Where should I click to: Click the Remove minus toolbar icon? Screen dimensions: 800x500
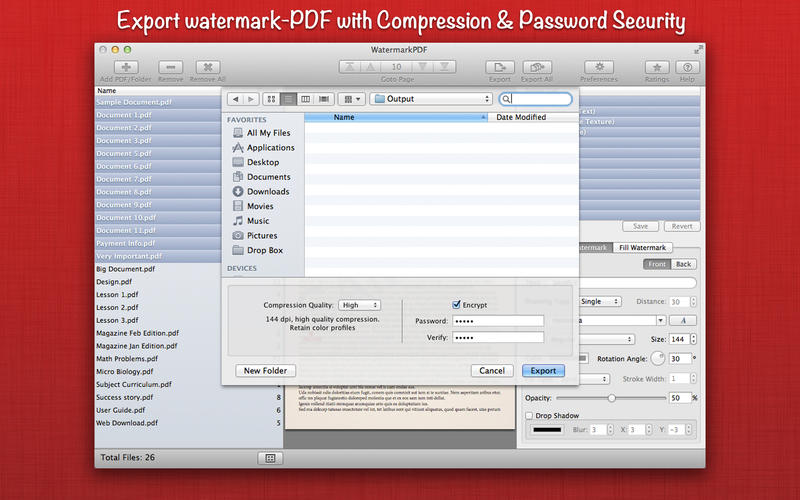(170, 67)
